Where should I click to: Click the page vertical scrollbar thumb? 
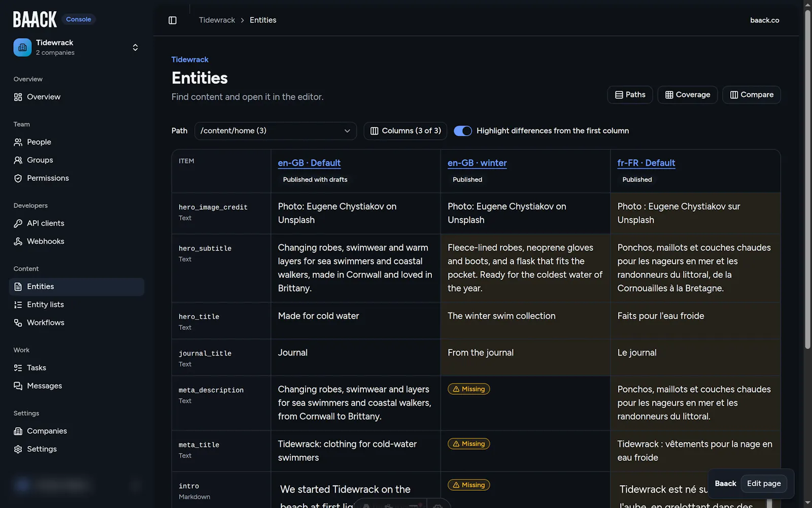point(807,179)
